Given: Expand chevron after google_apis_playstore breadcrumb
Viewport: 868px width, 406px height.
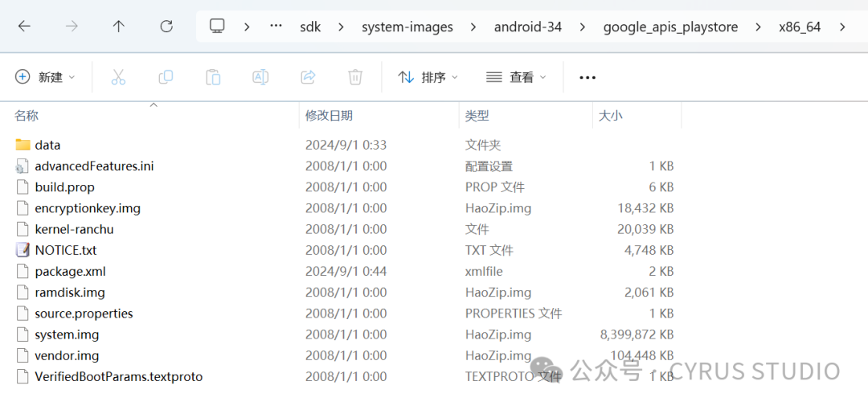Looking at the screenshot, I should click(759, 27).
